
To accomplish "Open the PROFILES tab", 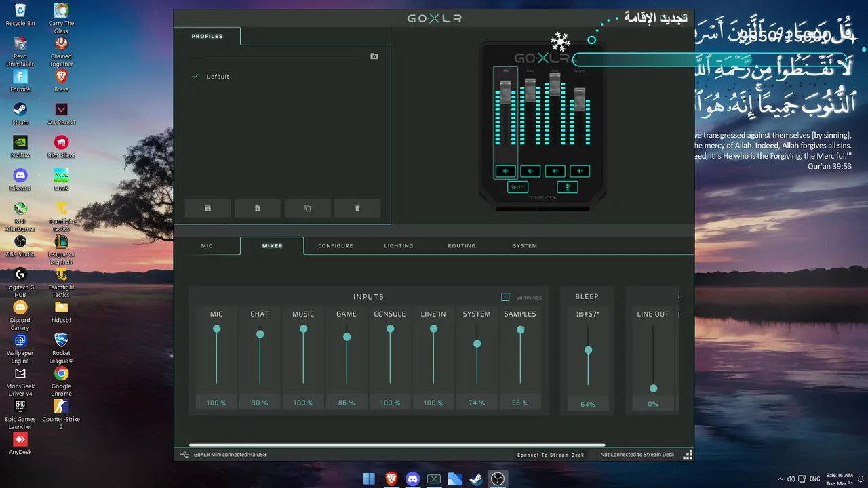I will pyautogui.click(x=207, y=36).
